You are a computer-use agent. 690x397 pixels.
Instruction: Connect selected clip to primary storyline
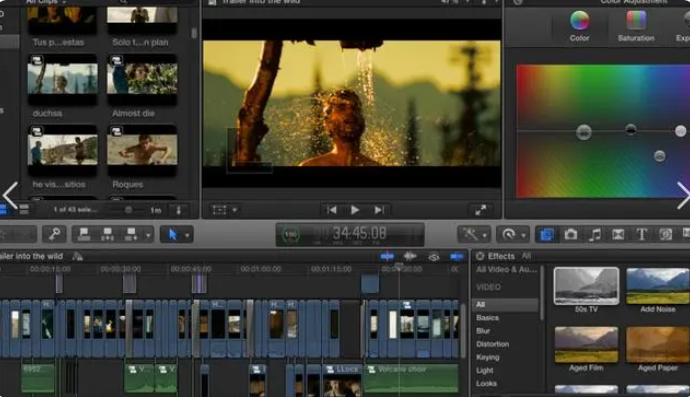84,235
